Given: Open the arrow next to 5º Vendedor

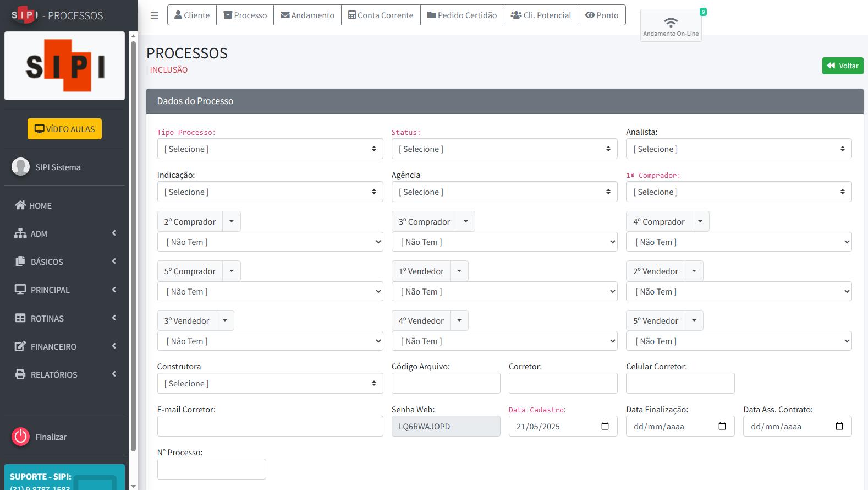Looking at the screenshot, I should 694,320.
